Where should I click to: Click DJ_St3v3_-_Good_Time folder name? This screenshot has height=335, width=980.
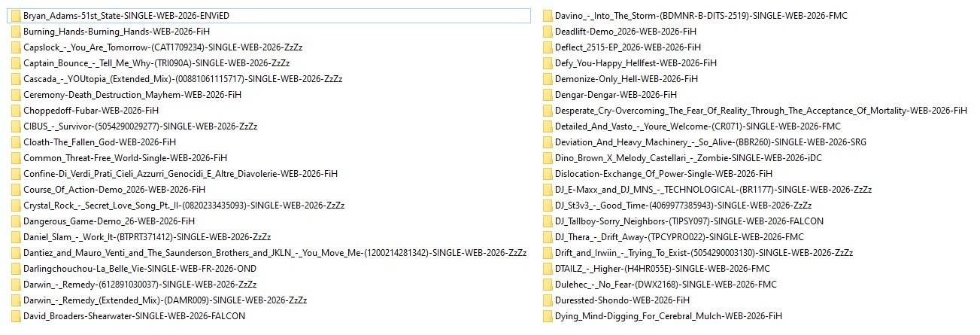pos(683,205)
